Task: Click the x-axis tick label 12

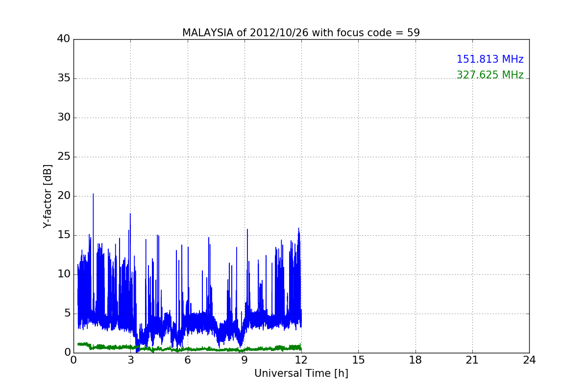Action: point(301,360)
